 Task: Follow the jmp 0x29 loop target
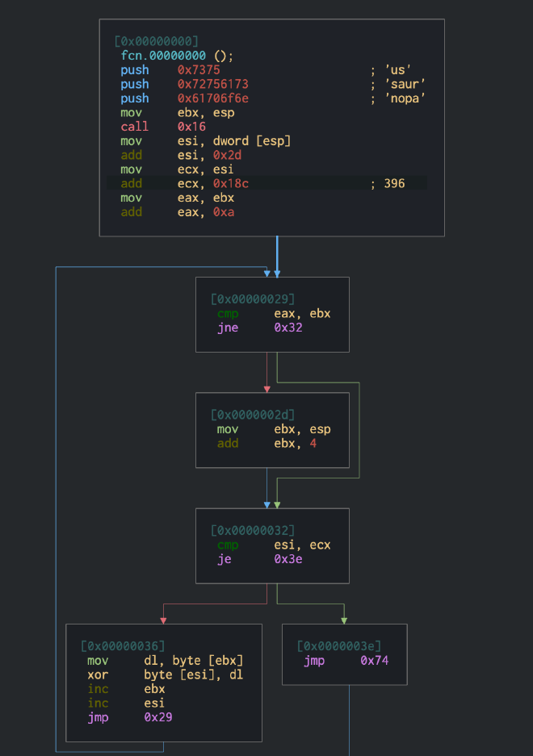[x=158, y=716]
